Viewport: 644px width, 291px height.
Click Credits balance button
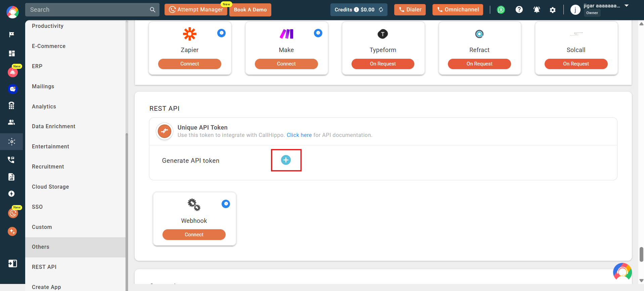(x=359, y=10)
